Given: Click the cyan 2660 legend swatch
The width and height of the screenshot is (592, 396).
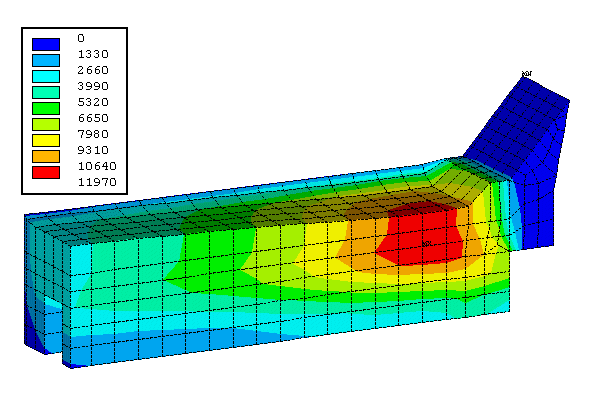Looking at the screenshot, I should coord(46,76).
